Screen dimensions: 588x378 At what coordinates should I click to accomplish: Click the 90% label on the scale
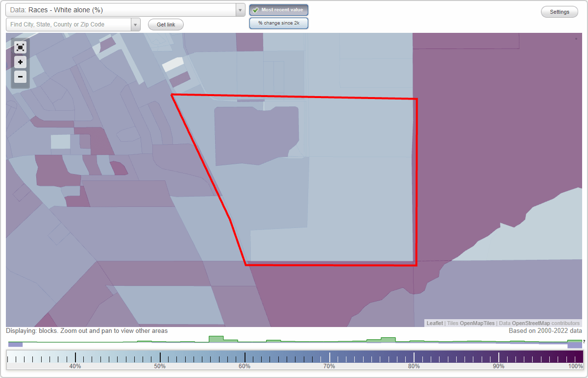(x=499, y=366)
